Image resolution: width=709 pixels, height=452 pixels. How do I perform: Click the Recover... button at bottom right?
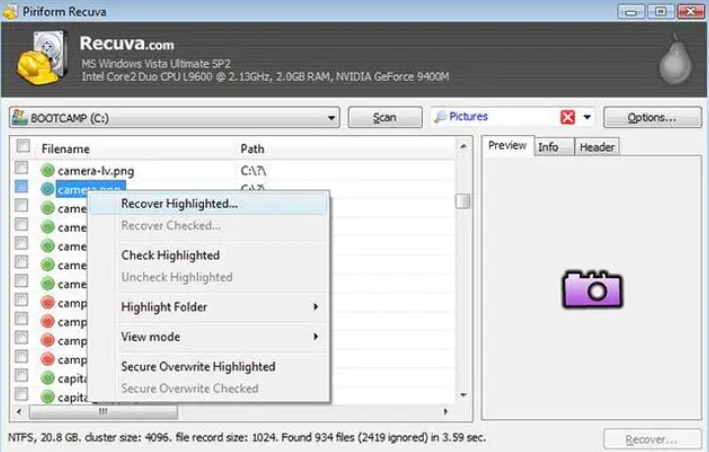[652, 440]
